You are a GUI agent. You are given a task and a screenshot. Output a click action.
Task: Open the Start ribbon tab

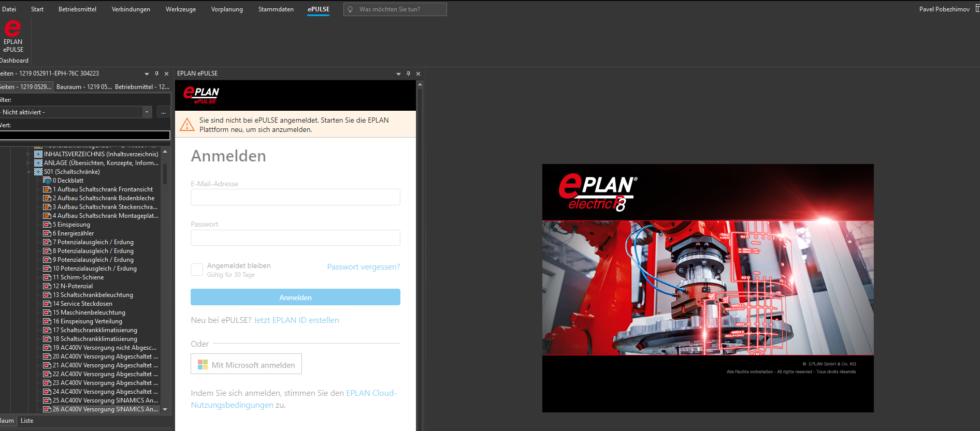pyautogui.click(x=37, y=9)
